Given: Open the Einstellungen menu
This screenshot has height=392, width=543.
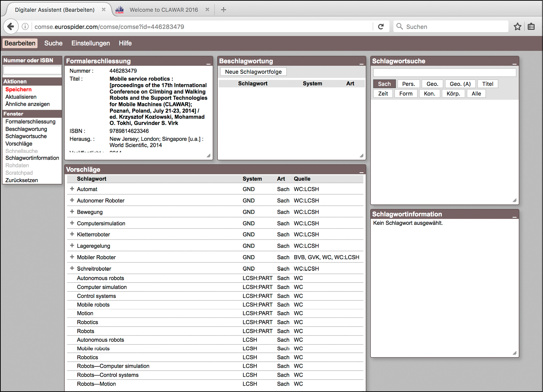Looking at the screenshot, I should pos(90,43).
